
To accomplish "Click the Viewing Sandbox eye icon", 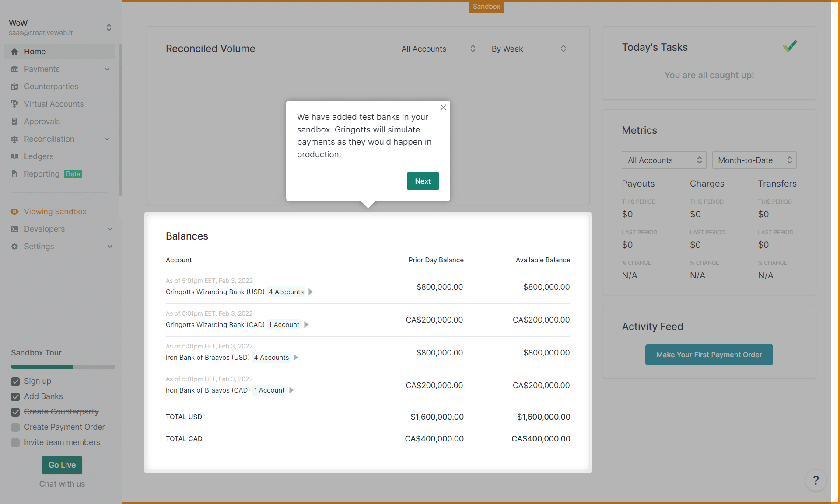I will pos(14,212).
